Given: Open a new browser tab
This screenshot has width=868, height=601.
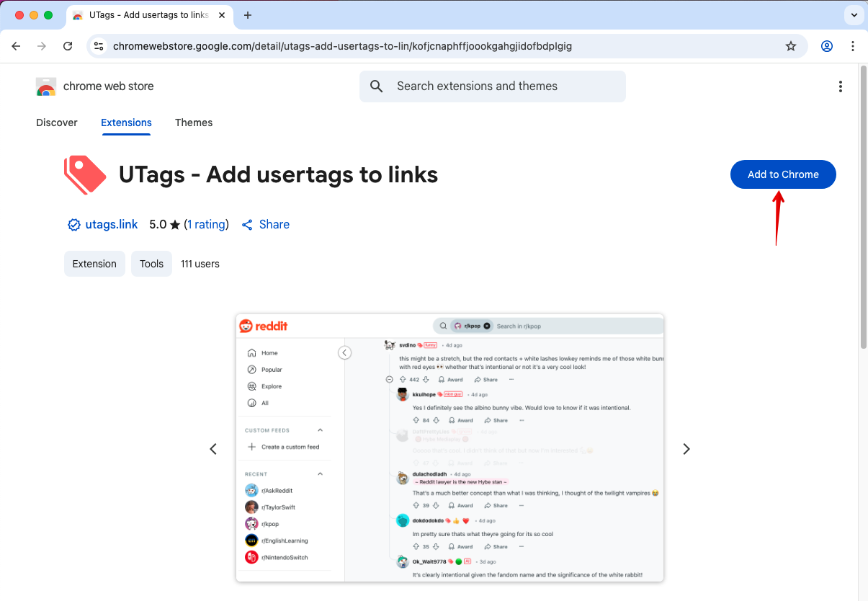Looking at the screenshot, I should 248,15.
